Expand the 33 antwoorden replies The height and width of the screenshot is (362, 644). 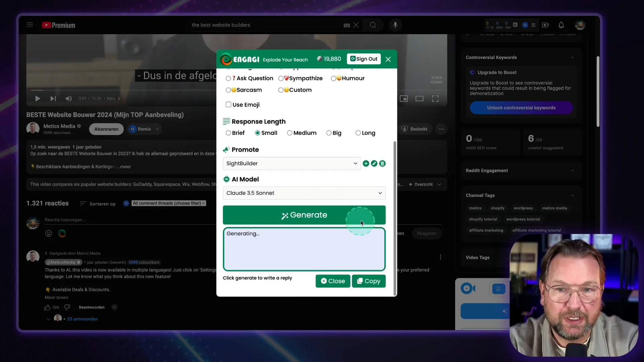point(82,319)
